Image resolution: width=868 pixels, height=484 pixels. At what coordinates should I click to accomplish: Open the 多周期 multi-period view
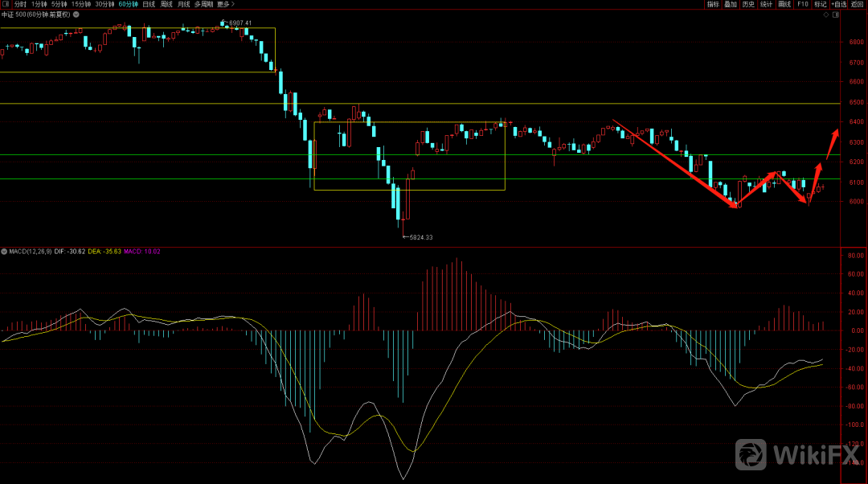pyautogui.click(x=203, y=4)
